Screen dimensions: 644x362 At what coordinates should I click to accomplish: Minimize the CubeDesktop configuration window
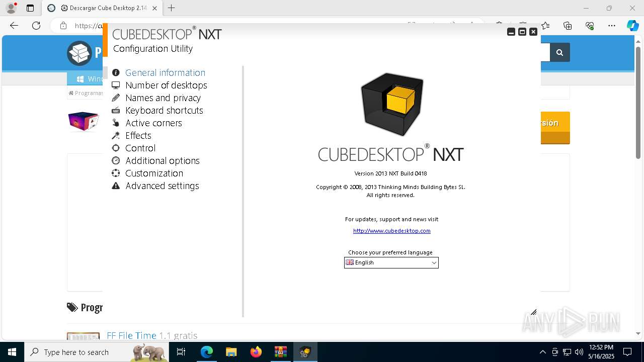pos(511,32)
